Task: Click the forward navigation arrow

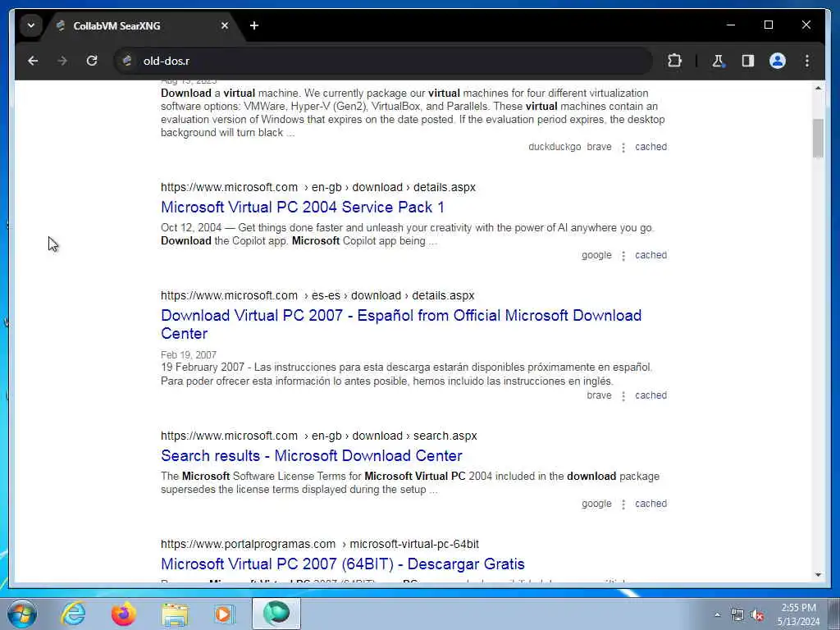Action: [62, 61]
